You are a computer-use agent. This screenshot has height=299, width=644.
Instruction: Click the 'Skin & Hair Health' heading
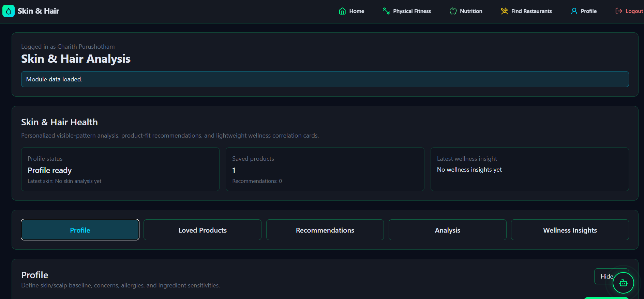[59, 122]
